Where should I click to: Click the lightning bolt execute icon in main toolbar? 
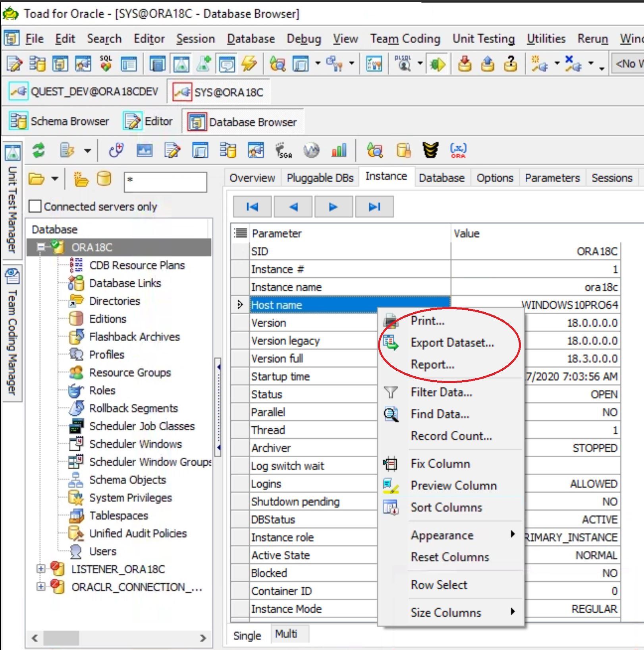[x=249, y=64]
